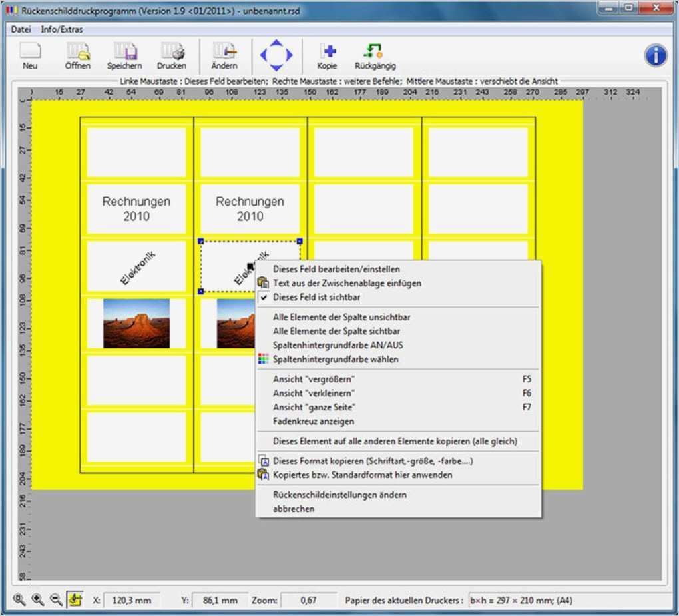Click the zoom-out magnifier in status bar
The width and height of the screenshot is (679, 616).
coord(56,600)
